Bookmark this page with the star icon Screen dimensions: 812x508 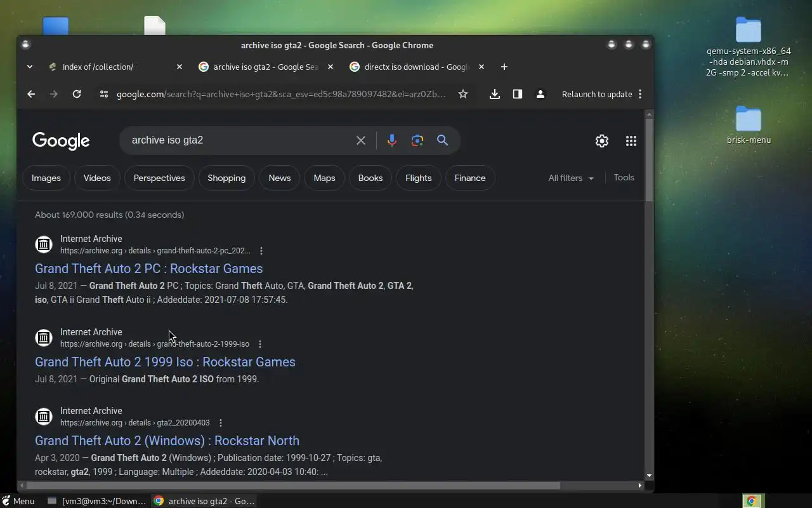pyautogui.click(x=463, y=94)
